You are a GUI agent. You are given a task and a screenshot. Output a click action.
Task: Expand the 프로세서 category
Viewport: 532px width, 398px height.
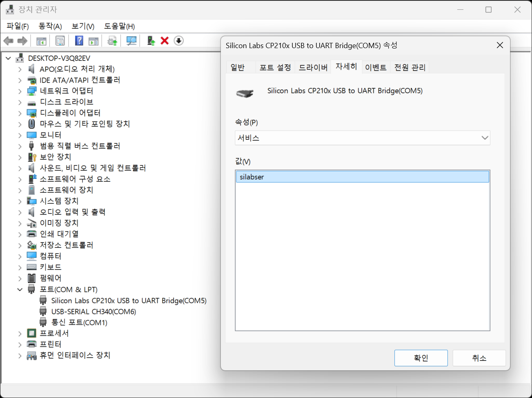coord(20,334)
